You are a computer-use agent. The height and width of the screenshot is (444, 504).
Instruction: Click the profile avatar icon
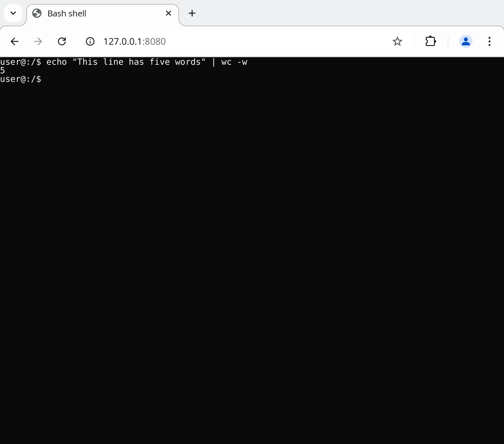pos(466,41)
